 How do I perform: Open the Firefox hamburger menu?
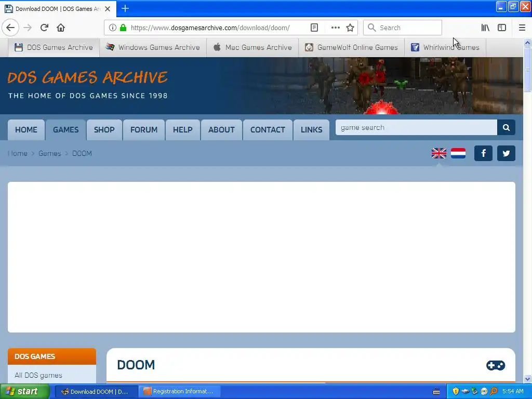pyautogui.click(x=522, y=28)
